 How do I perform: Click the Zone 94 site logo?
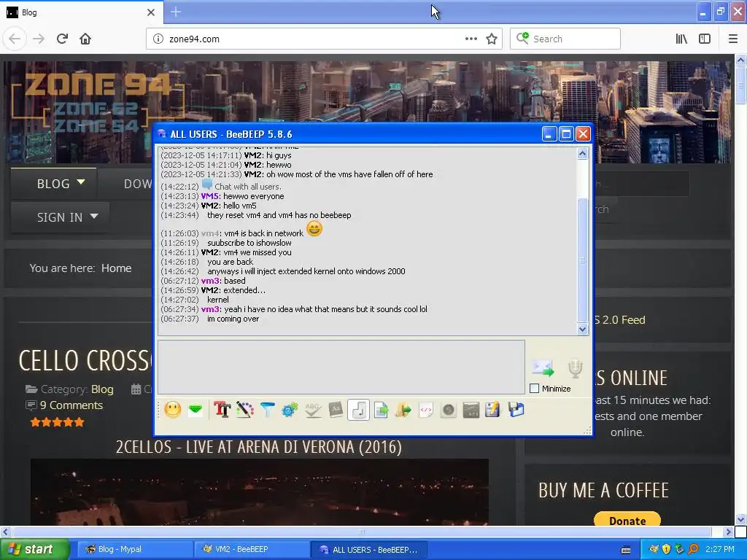[x=98, y=102]
